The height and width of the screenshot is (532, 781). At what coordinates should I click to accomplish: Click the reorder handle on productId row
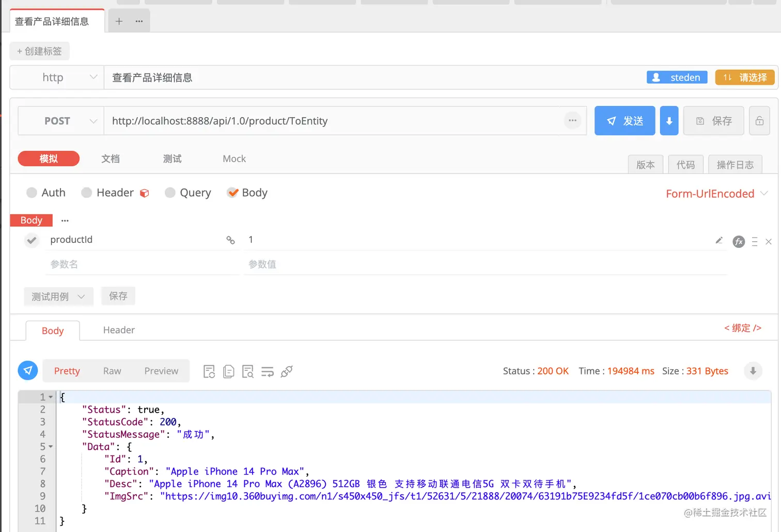coord(755,241)
